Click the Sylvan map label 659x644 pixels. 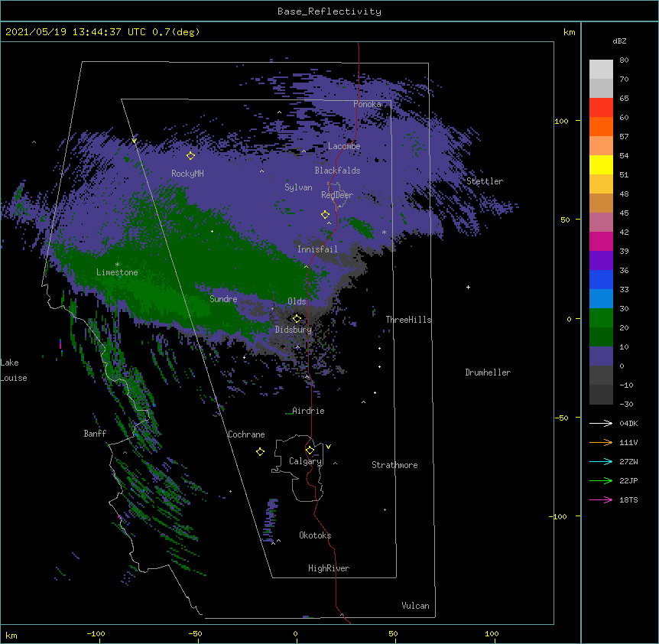(x=298, y=187)
